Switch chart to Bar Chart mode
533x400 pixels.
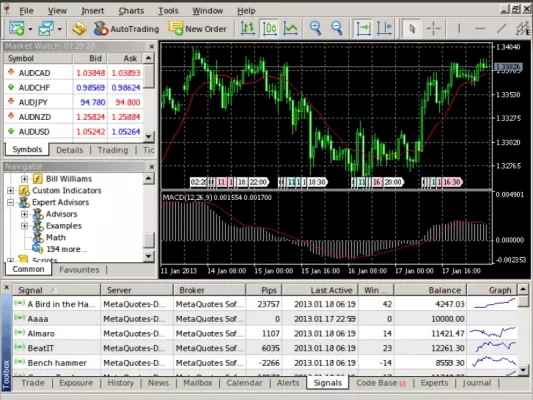[247, 29]
